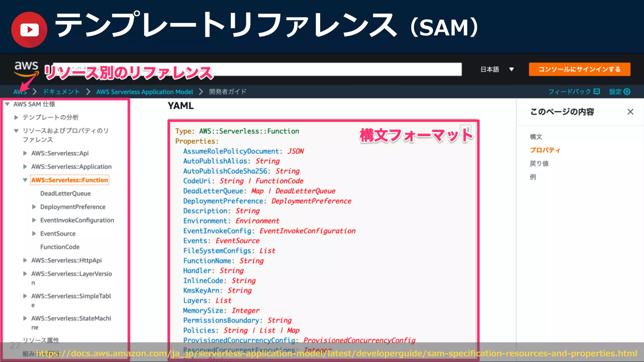Click the KmsKeyArn property name

(201, 291)
